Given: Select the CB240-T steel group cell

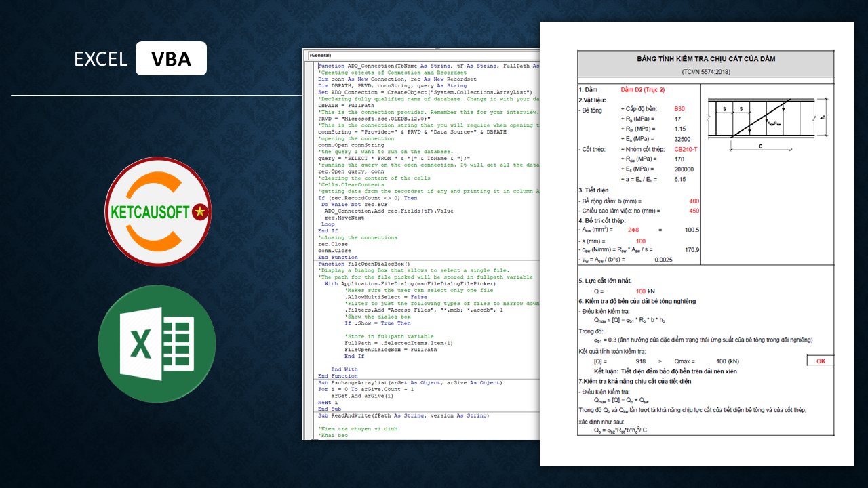Looking at the screenshot, I should 686,149.
